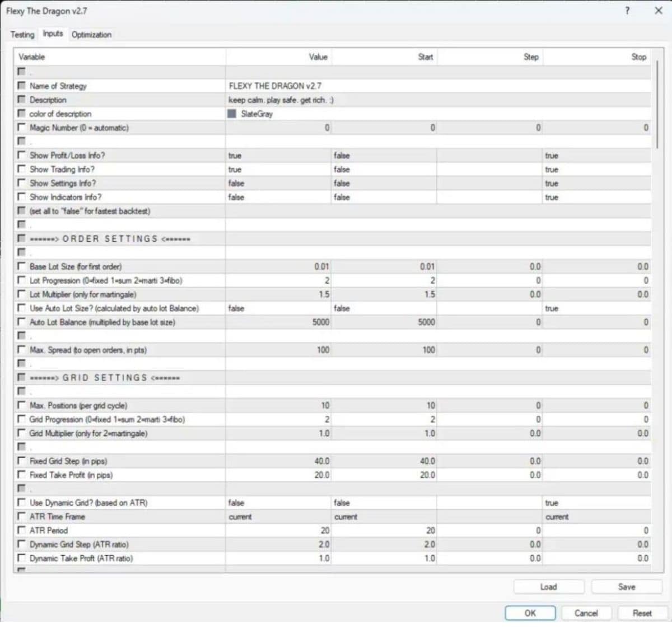Check the Lot Progression checkbox
This screenshot has width=672, height=628.
pos(22,280)
